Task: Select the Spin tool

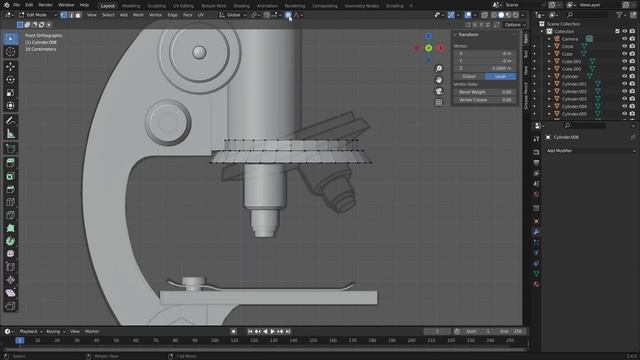Action: pyautogui.click(x=11, y=241)
